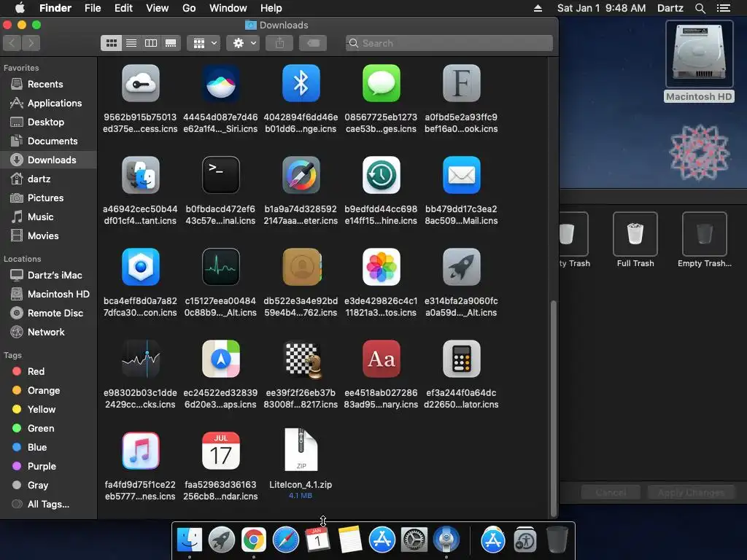Open Safari from the Dock
Image resolution: width=747 pixels, height=560 pixels.
(285, 540)
